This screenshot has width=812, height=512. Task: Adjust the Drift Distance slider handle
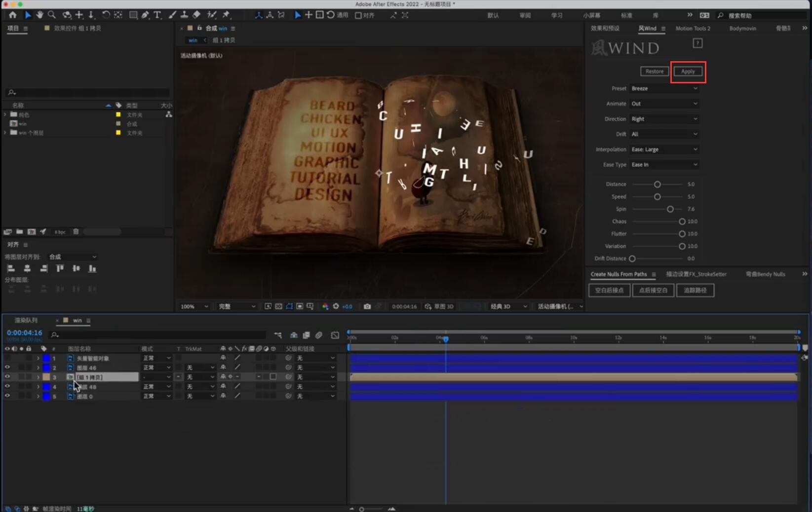[632, 258]
